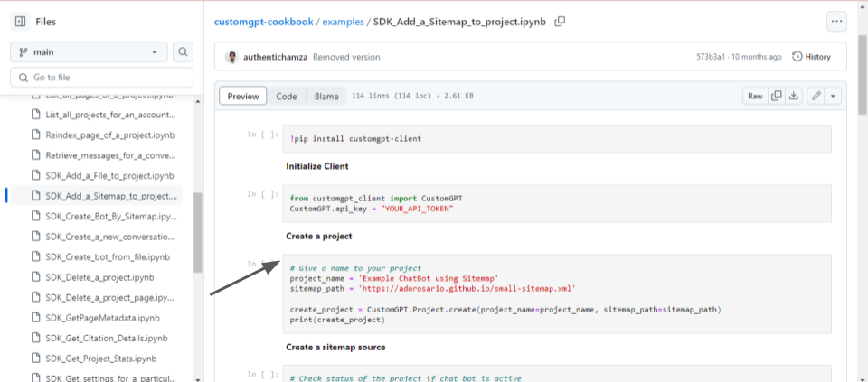Open SDK_Create_a_new_conversatio... file

pyautogui.click(x=110, y=237)
